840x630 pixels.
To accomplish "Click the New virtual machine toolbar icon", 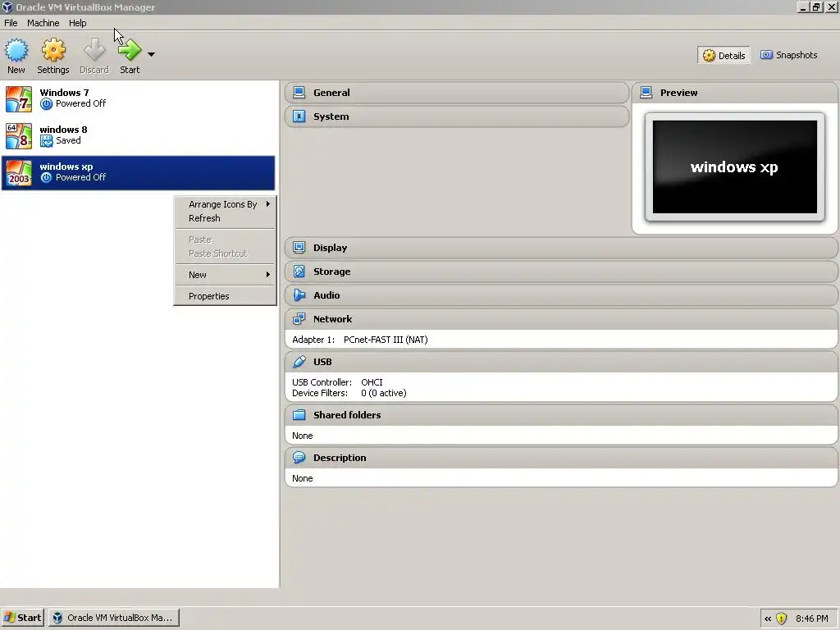I will point(16,50).
